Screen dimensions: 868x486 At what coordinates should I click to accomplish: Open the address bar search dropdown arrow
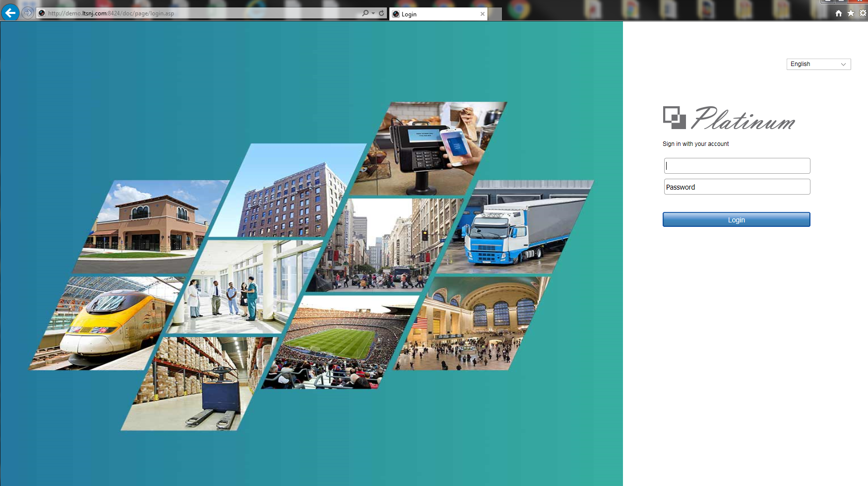(x=373, y=13)
